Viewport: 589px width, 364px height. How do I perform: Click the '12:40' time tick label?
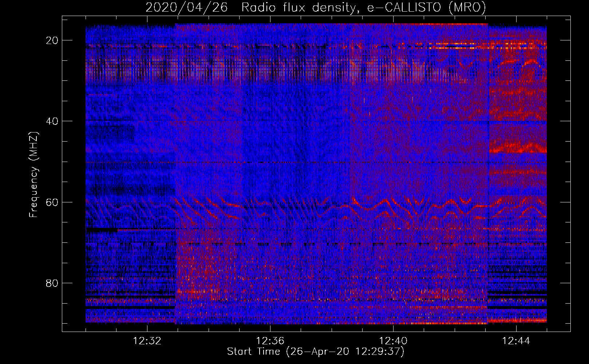(393, 341)
